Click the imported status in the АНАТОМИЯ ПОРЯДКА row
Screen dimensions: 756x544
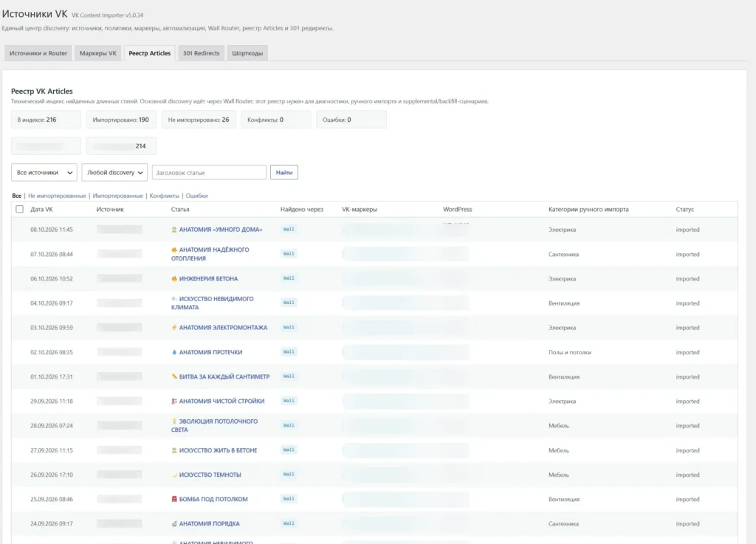point(687,524)
